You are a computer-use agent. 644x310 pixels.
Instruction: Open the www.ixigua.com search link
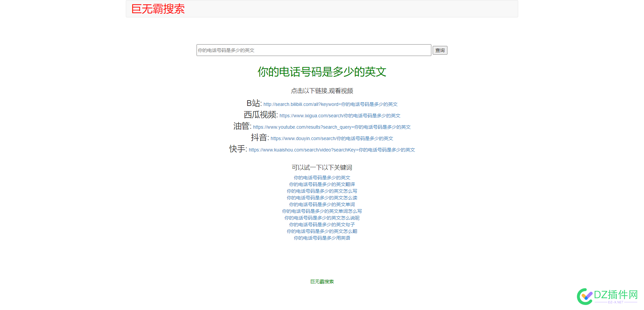point(340,116)
